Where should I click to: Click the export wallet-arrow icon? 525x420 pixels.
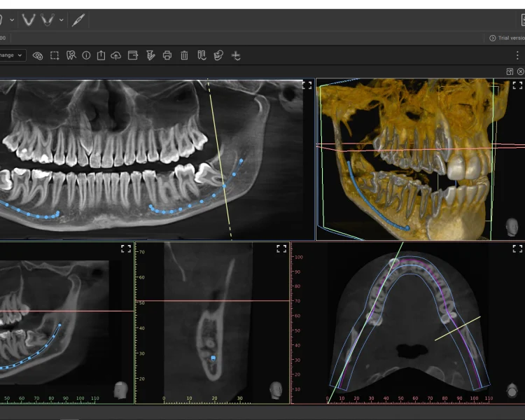pos(133,55)
